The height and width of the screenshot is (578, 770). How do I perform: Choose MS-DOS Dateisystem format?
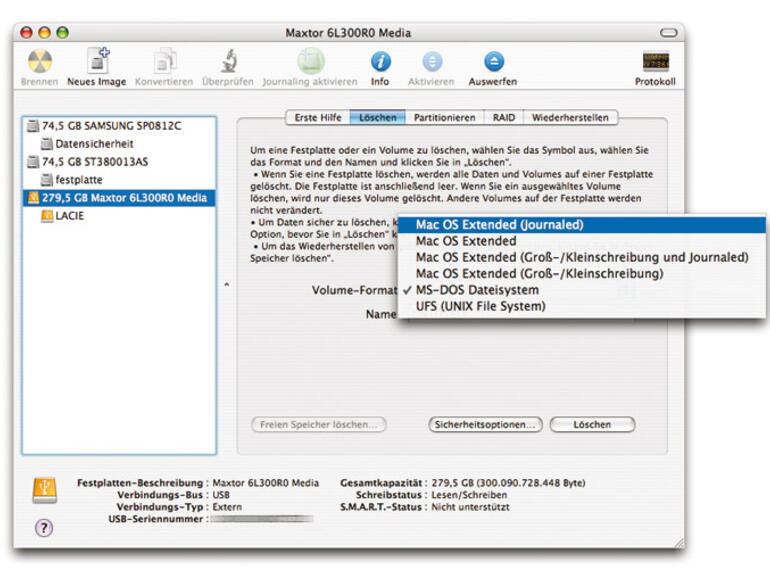coord(581,290)
